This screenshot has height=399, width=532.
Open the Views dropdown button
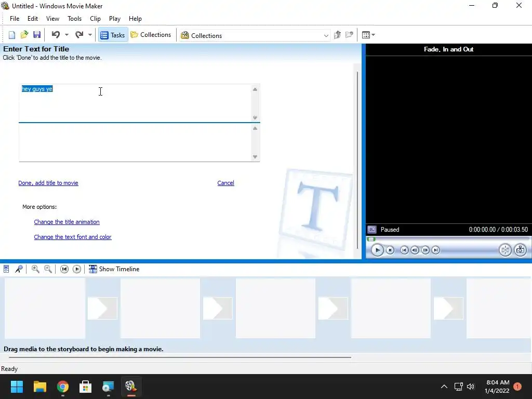368,35
